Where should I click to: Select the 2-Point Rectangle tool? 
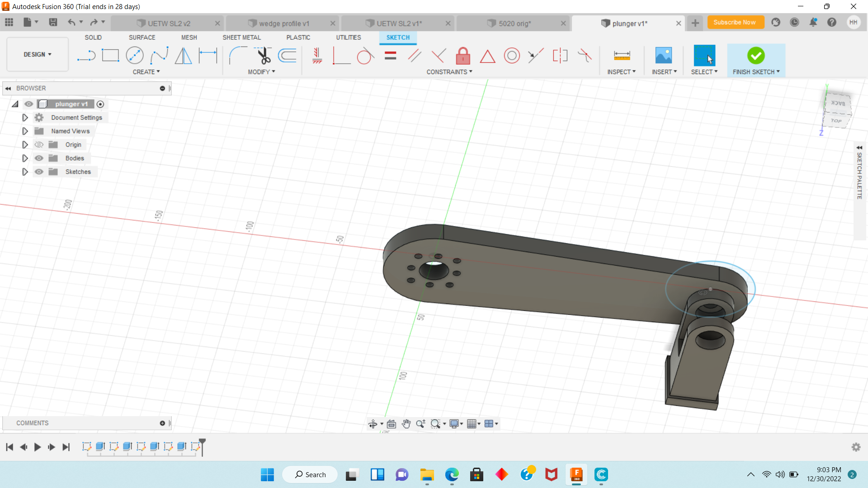110,56
